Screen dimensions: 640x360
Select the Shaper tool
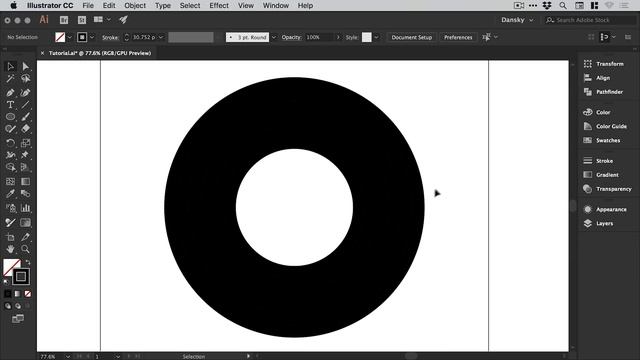click(x=11, y=129)
